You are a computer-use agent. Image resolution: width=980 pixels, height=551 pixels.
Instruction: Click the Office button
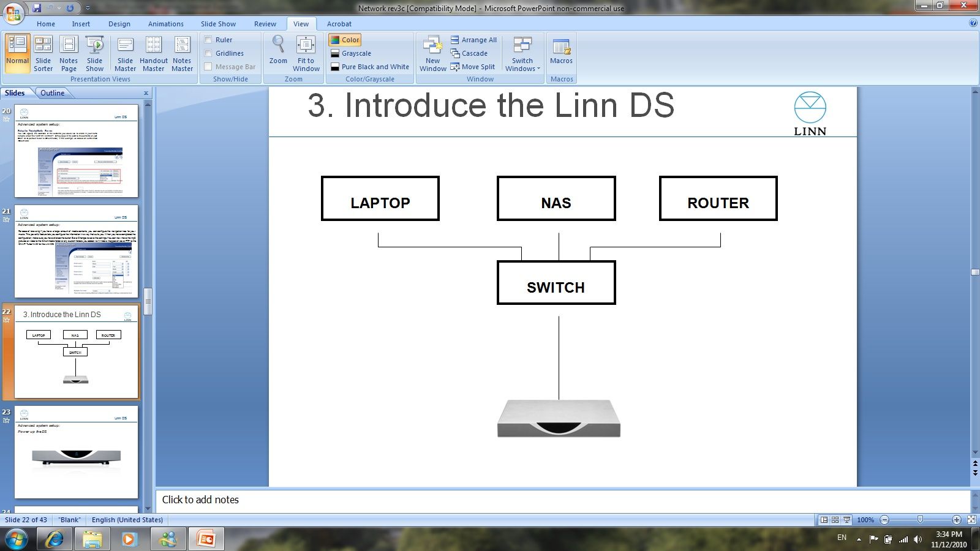click(x=13, y=12)
